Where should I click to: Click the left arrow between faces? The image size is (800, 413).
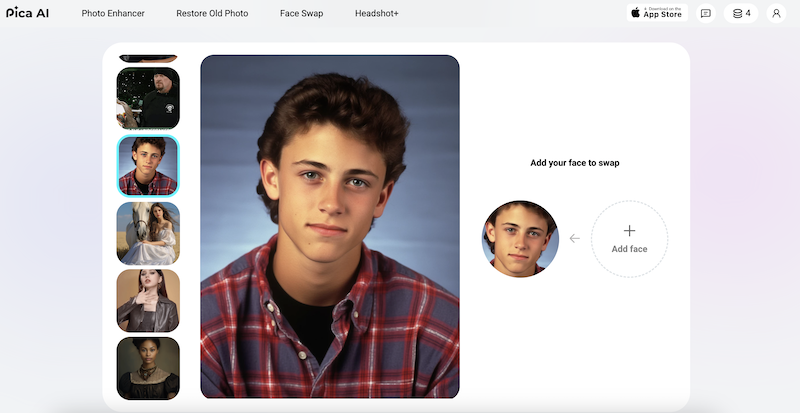point(575,238)
